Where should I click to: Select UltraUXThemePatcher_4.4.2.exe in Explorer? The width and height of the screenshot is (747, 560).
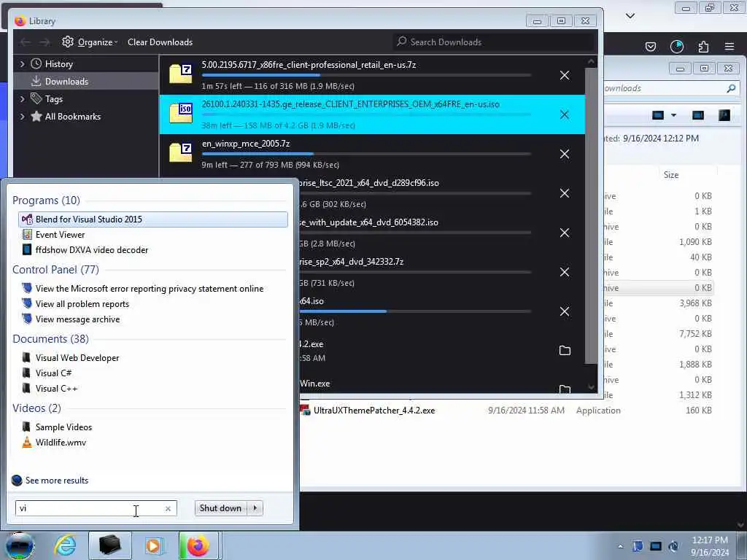tap(374, 411)
